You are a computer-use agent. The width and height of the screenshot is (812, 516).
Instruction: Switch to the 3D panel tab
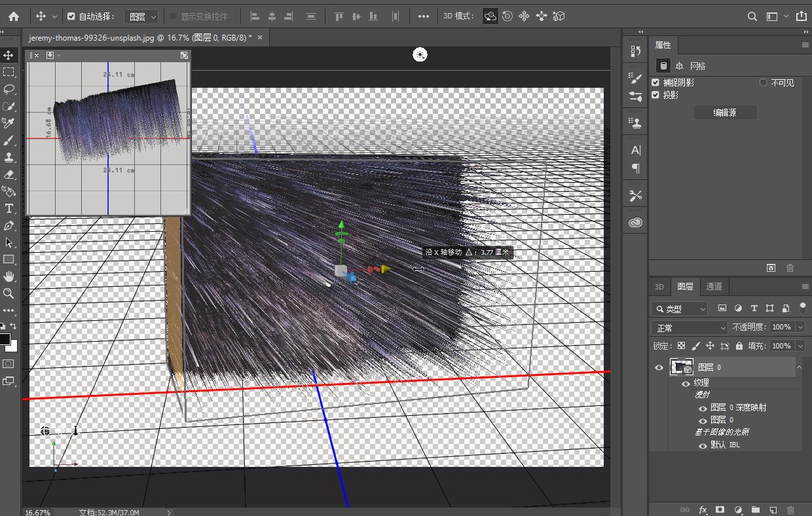click(x=659, y=286)
